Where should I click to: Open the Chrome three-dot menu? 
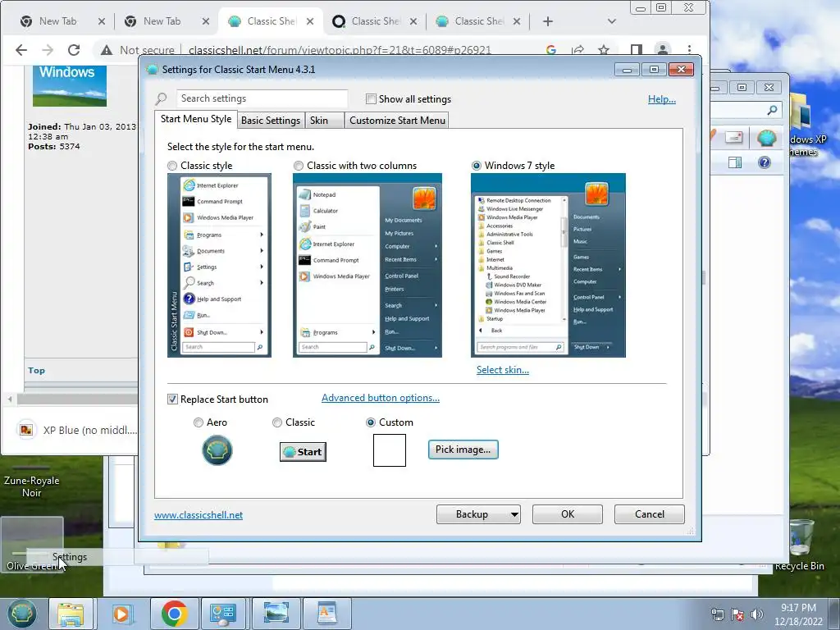coord(689,50)
